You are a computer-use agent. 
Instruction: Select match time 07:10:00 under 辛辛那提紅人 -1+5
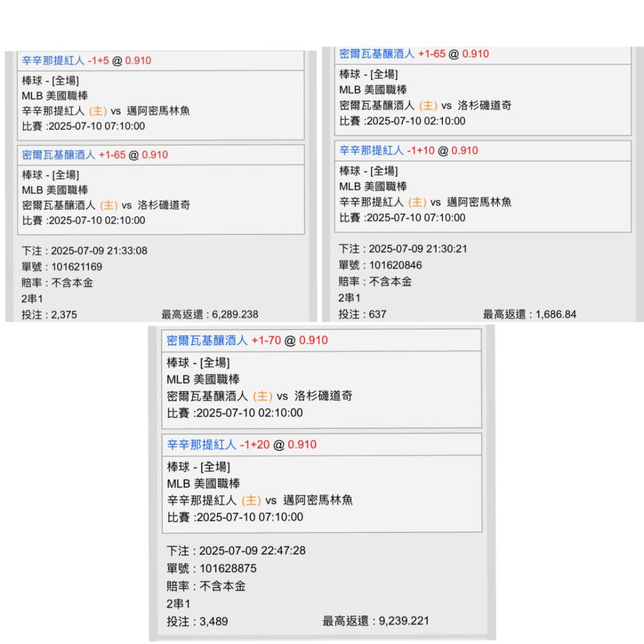[83, 126]
